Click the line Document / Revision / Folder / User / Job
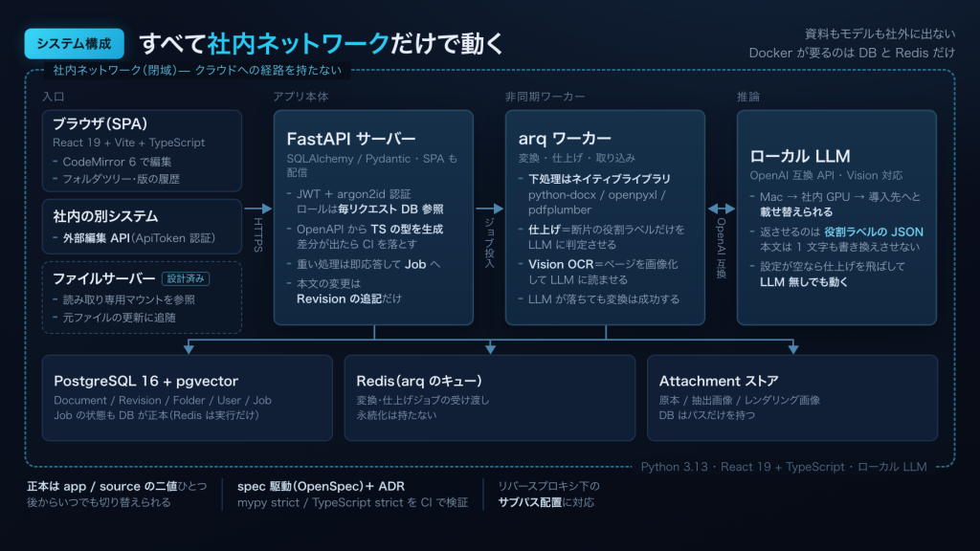Viewport: 980px width, 551px height. [x=163, y=401]
